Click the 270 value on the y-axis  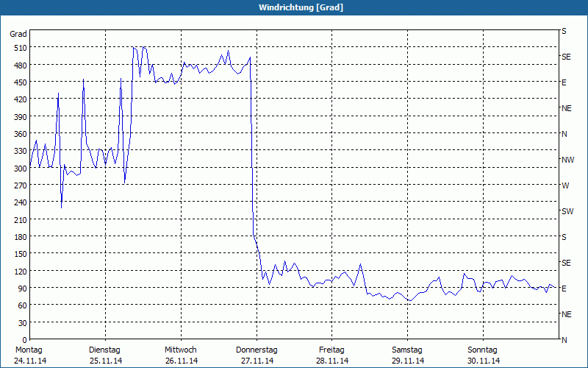(x=19, y=185)
